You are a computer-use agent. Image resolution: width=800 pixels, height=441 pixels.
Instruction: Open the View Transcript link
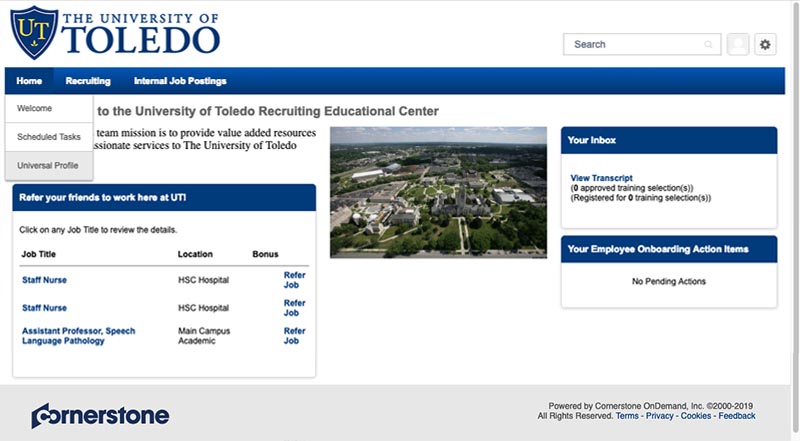click(601, 178)
